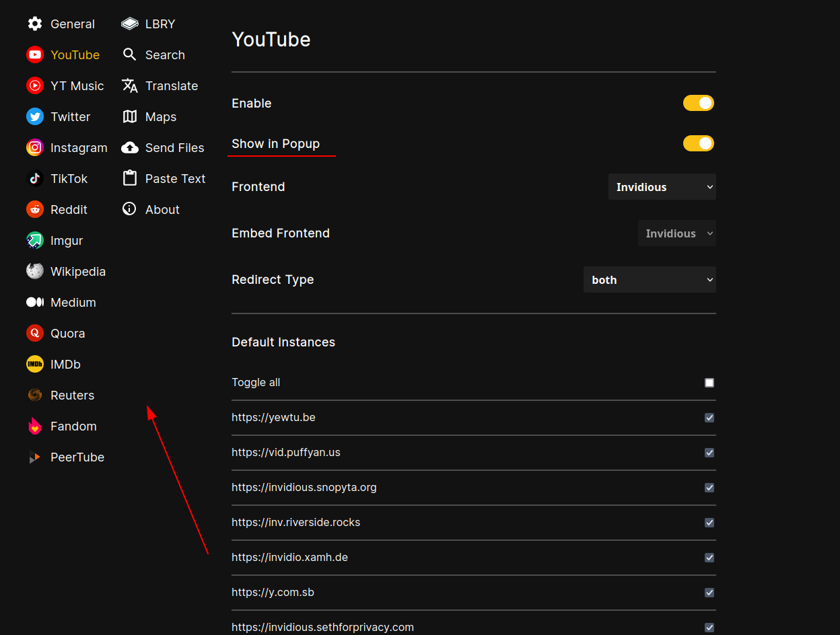
Task: Click the Instagram camera icon
Action: coord(34,147)
